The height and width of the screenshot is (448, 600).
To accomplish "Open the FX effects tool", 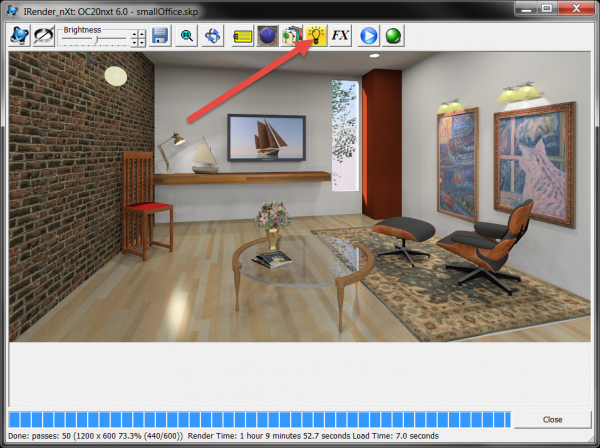I will pos(341,36).
